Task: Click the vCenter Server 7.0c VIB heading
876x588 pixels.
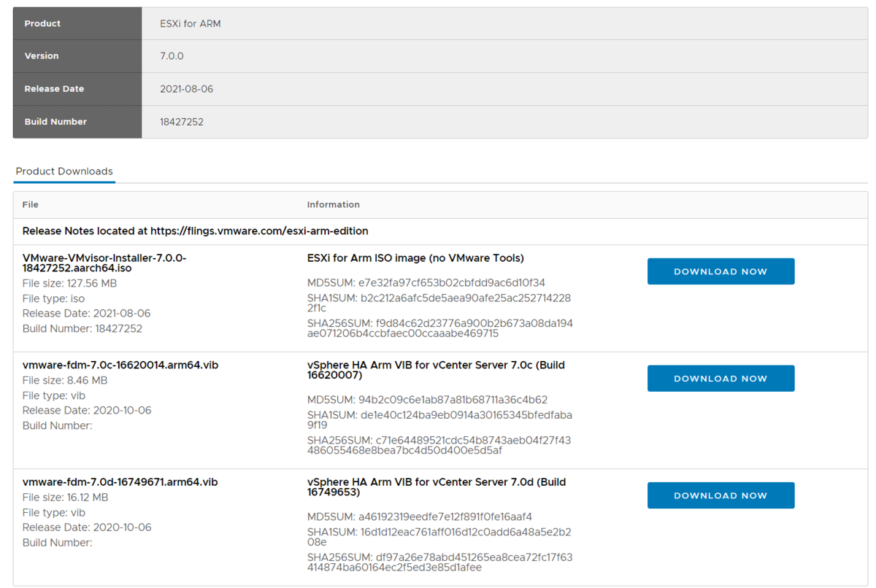Action: (436, 371)
